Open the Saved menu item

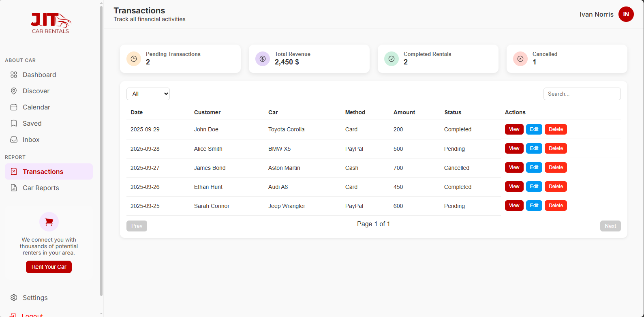(49, 123)
